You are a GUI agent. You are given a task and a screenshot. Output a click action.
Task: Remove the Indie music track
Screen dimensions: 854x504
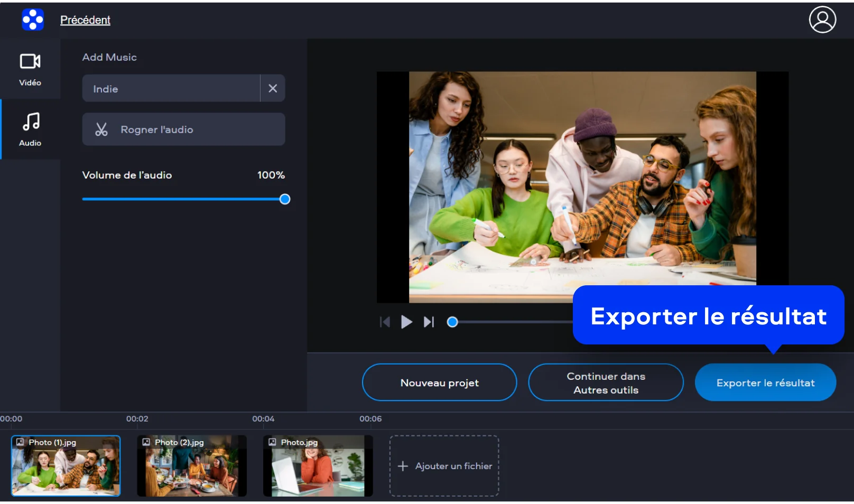[x=273, y=89]
